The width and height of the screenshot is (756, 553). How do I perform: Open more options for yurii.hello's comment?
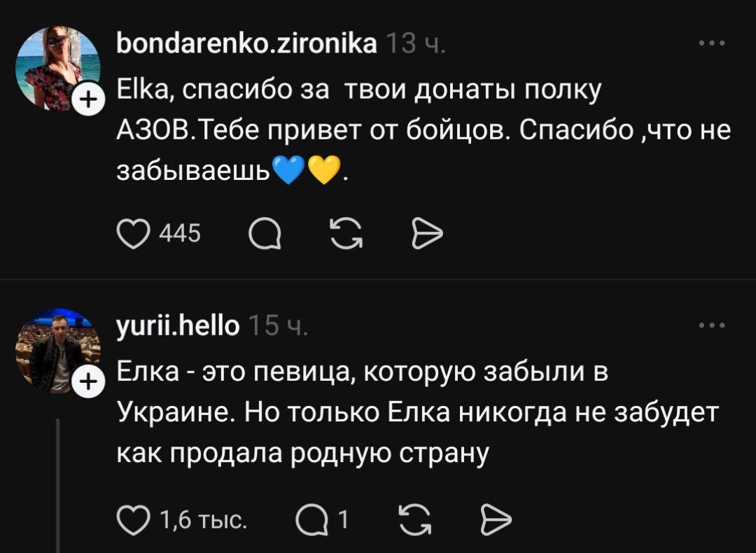[x=713, y=325]
